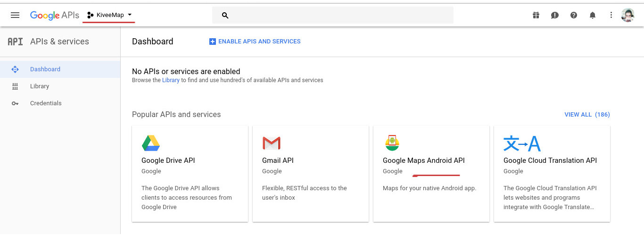Open Google Cloud Translation API card title
This screenshot has width=644, height=236.
pyautogui.click(x=550, y=160)
